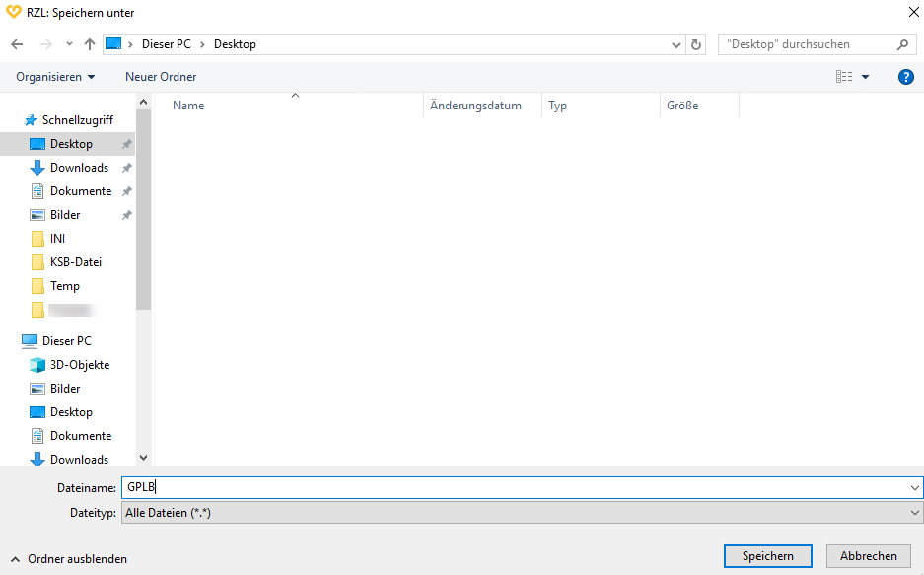Click the Back navigation arrow
The width and height of the screenshot is (924, 575).
17,44
